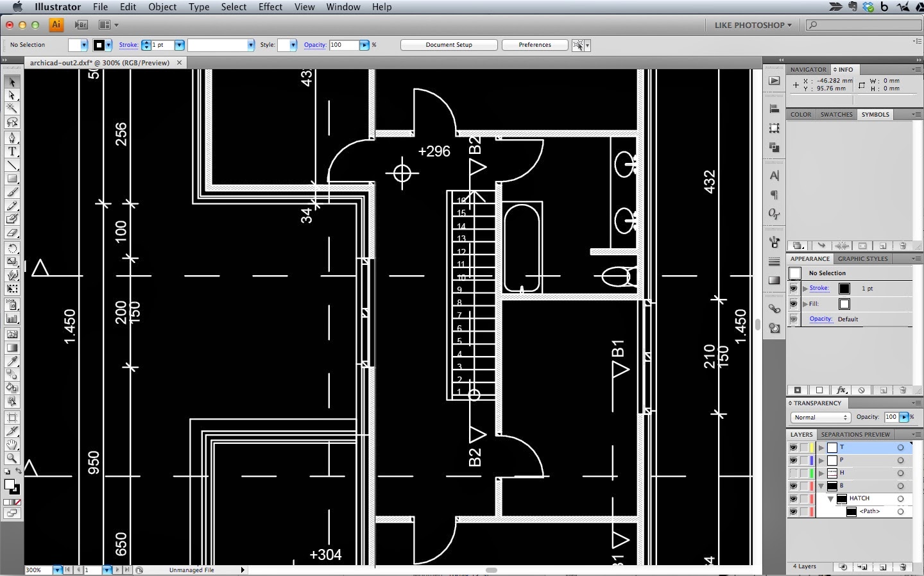Click the Document Setup button

click(449, 45)
